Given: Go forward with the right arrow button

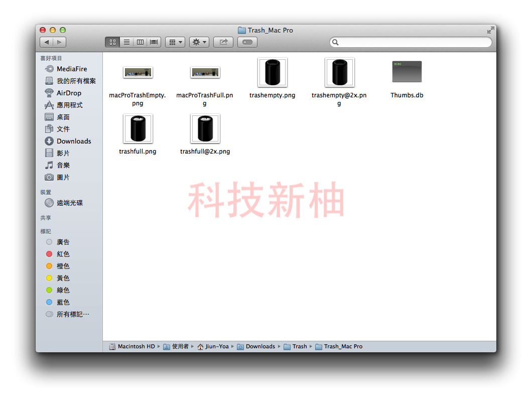Looking at the screenshot, I should point(59,42).
